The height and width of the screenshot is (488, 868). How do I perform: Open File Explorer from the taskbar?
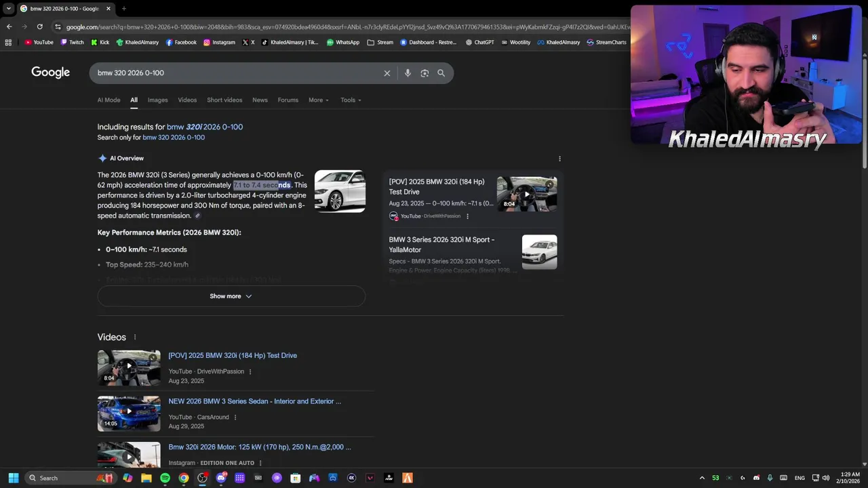[x=146, y=478]
